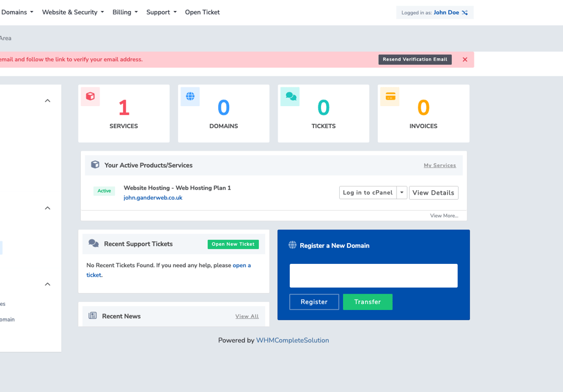Image resolution: width=563 pixels, height=392 pixels.
Task: Click the green Active status badge
Action: click(x=104, y=191)
